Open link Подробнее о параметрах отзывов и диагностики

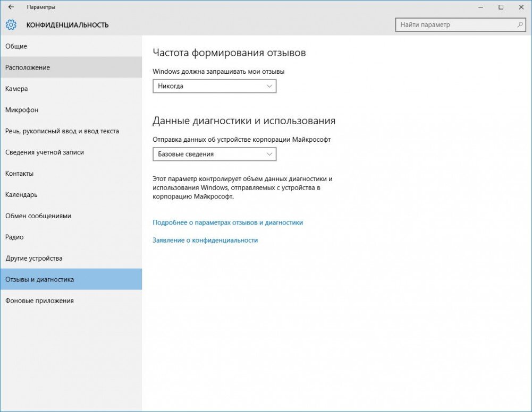pos(227,222)
